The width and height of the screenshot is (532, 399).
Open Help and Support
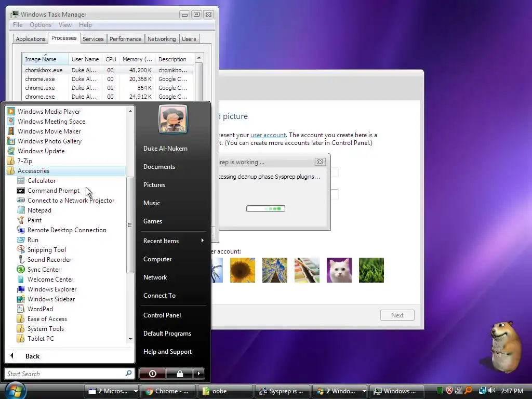coord(167,352)
